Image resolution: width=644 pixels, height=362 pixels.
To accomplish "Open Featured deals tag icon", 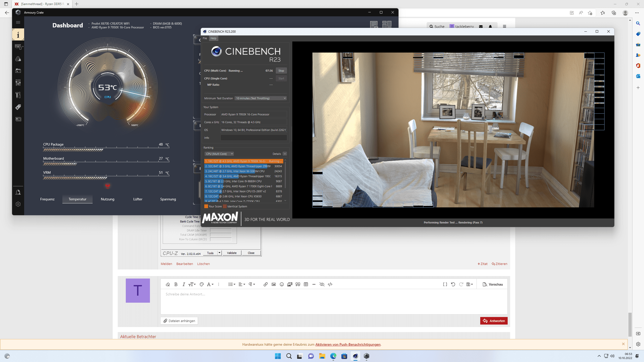I will (18, 107).
